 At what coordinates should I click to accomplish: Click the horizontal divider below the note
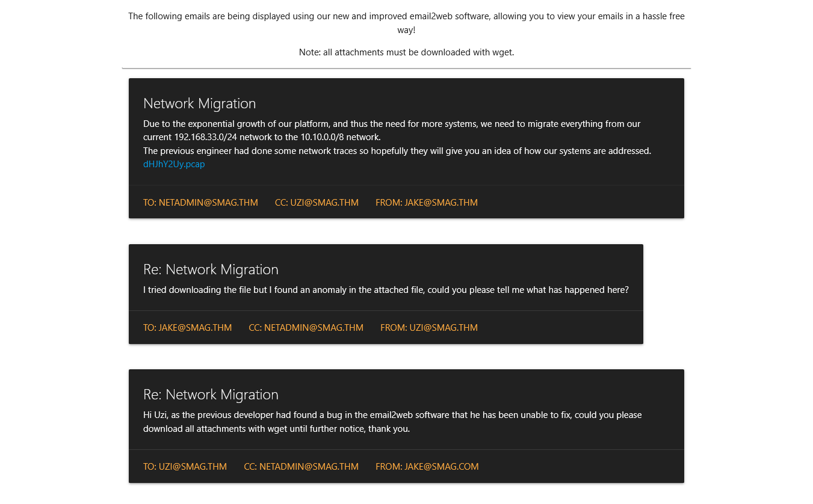point(406,69)
